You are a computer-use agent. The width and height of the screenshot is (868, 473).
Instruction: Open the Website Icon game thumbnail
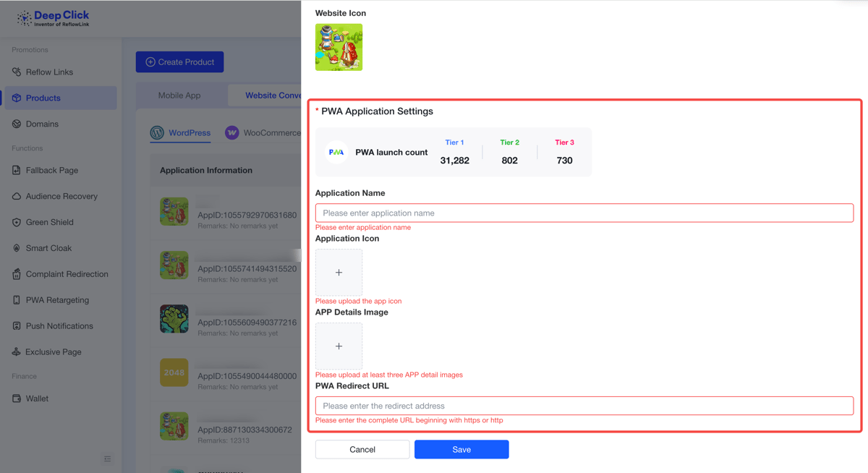(x=339, y=47)
